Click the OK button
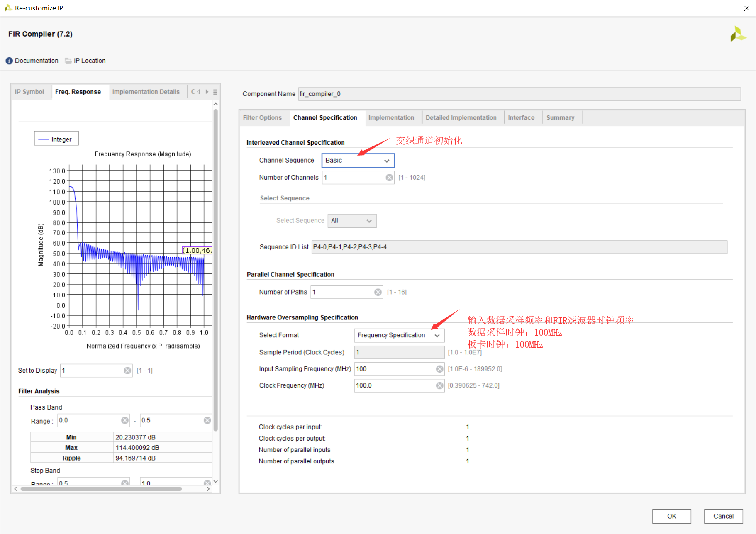 click(672, 516)
